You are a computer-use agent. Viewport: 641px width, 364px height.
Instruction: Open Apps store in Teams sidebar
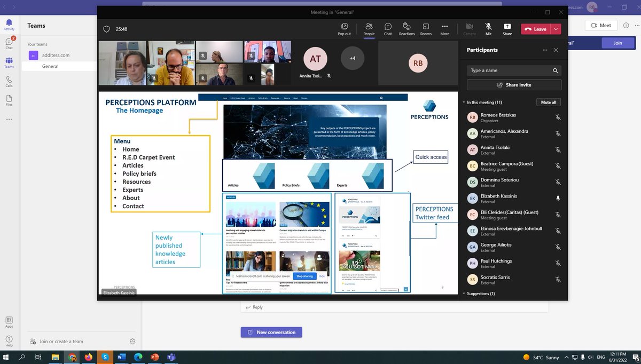(9, 322)
